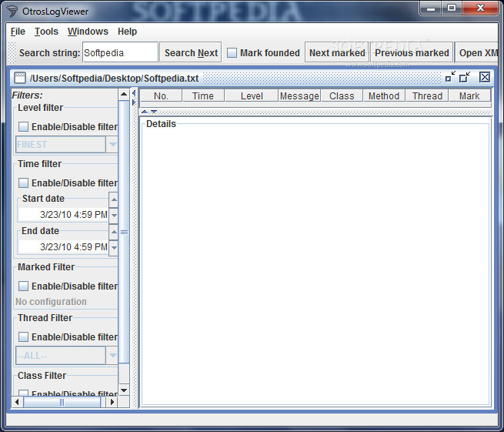Viewport: 504px width, 432px height.
Task: Click the filters scroll right arrow
Action: 112,402
